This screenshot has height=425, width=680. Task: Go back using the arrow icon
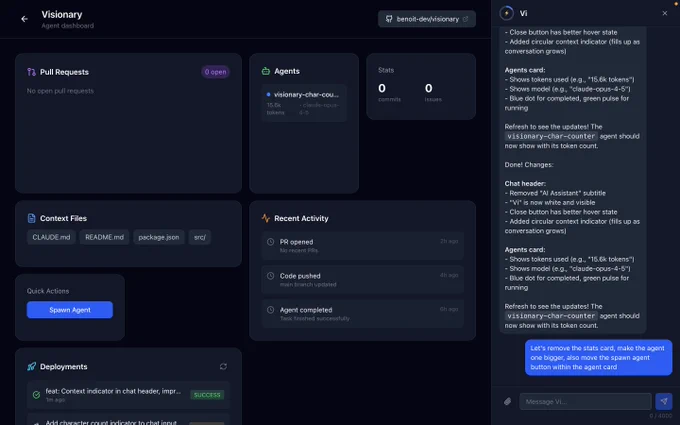coord(24,19)
